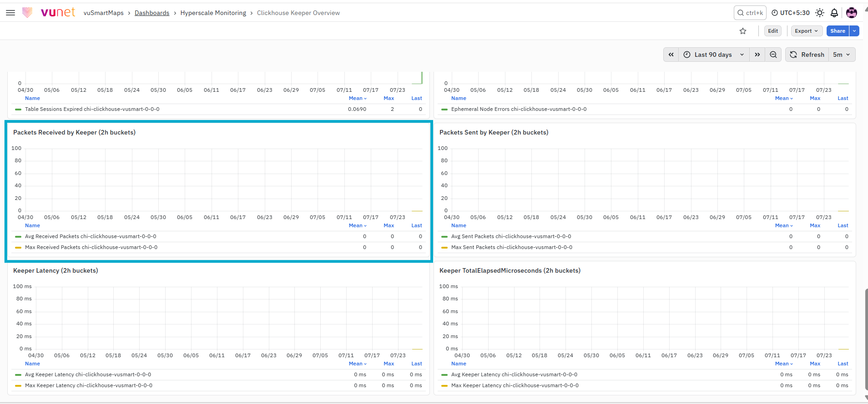The width and height of the screenshot is (868, 404).
Task: Go to vuSmartMaps breadcrumb
Action: tap(104, 13)
